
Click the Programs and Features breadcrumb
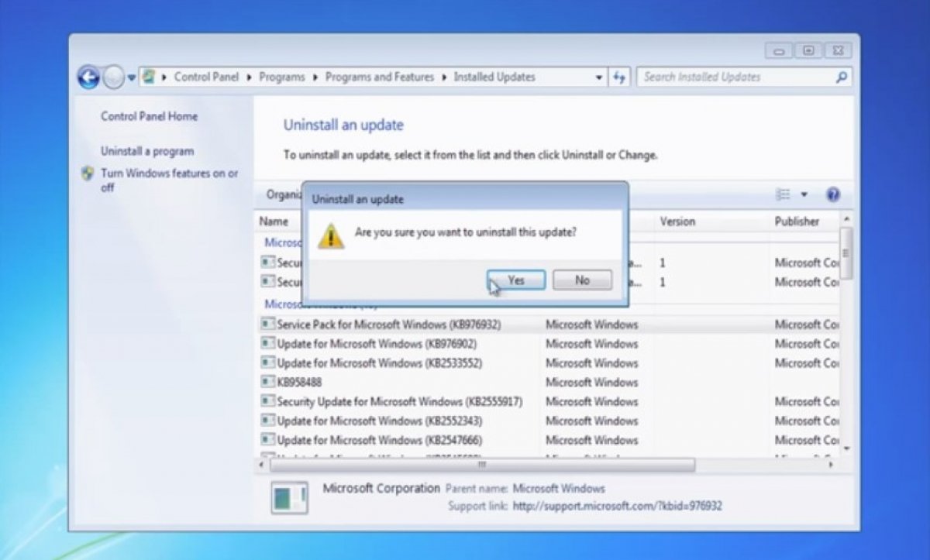point(380,77)
